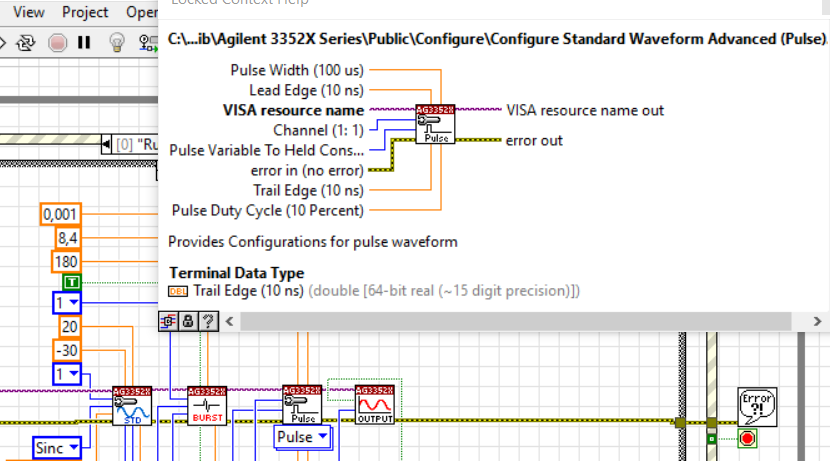Toggle Highlight Execution light bulb
Viewport: 830px width, 461px height.
point(116,42)
